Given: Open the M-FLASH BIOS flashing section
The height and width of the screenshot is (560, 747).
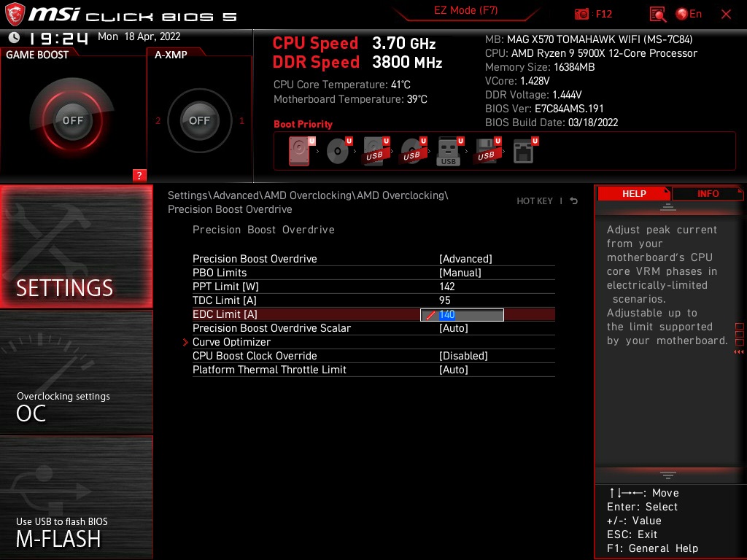Looking at the screenshot, I should pyautogui.click(x=76, y=497).
